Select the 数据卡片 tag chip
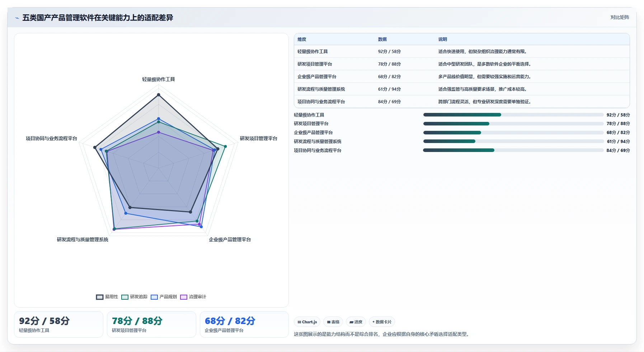Screen dimensions: 644x352 (382, 322)
